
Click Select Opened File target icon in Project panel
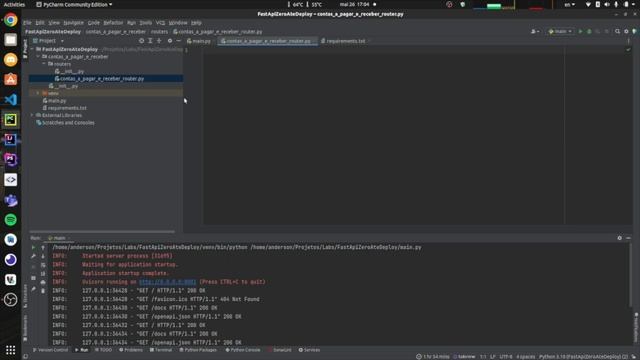[x=142, y=41]
